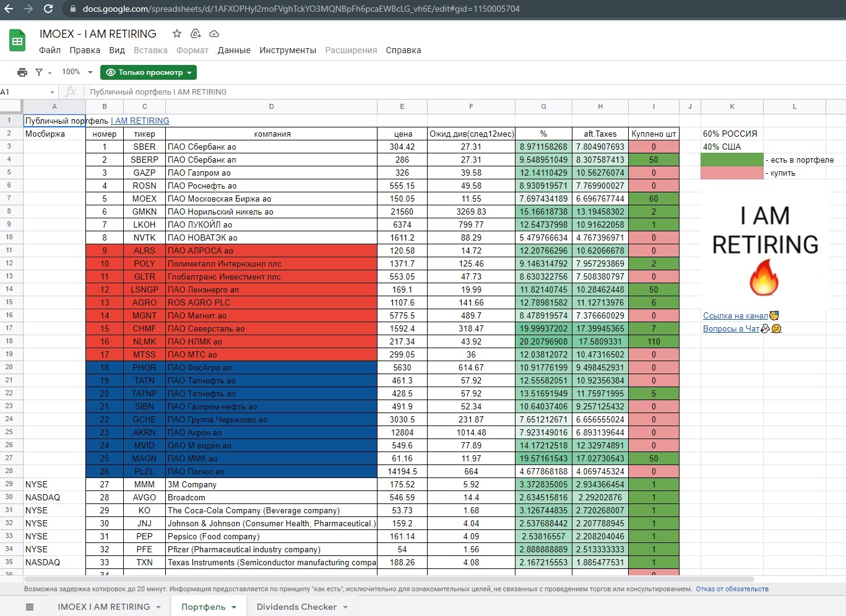The height and width of the screenshot is (616, 846).
Task: Click the Texas Instruments company cell
Action: [x=271, y=562]
